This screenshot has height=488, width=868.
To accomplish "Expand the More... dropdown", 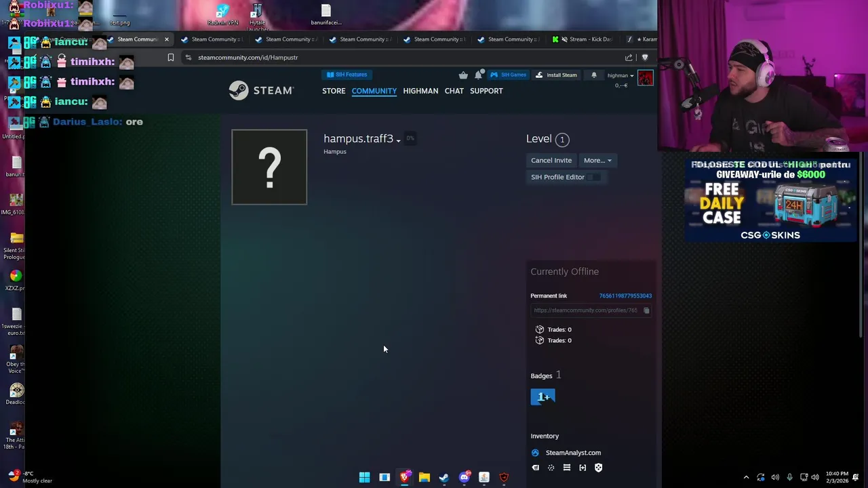I will click(597, 161).
